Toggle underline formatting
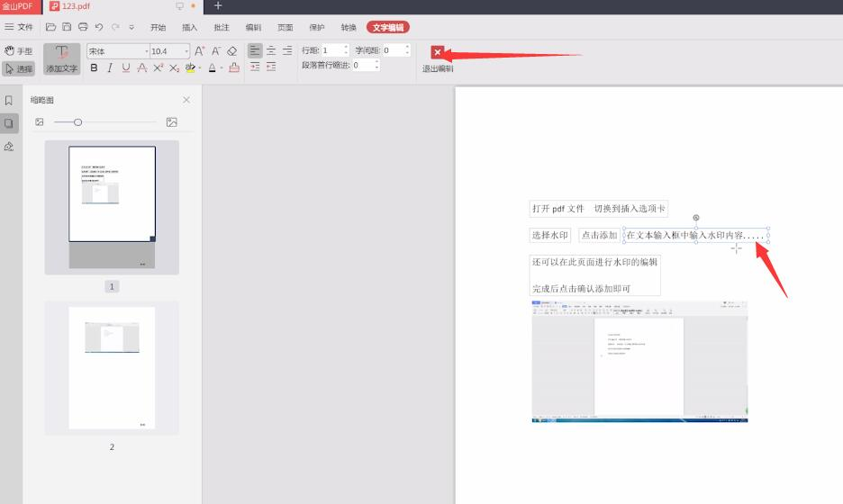The width and height of the screenshot is (843, 504). [126, 67]
